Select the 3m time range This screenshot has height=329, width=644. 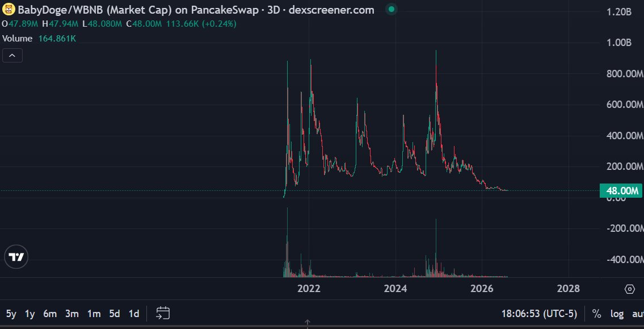tap(72, 314)
